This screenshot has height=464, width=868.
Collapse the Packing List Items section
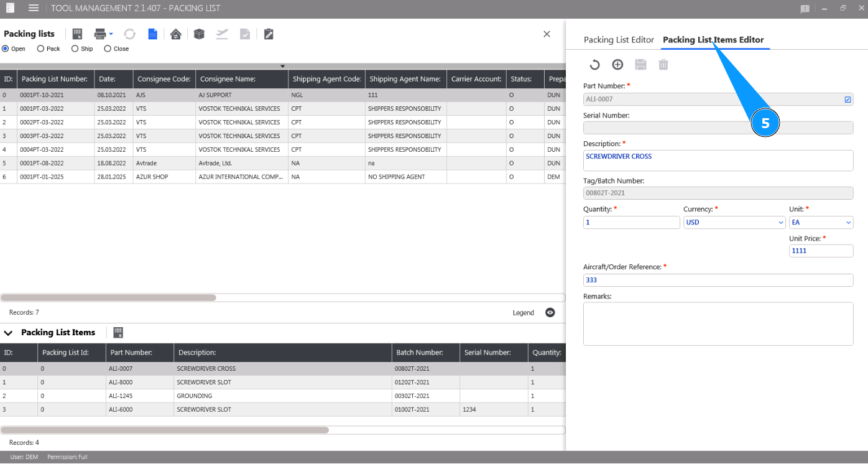coord(8,333)
